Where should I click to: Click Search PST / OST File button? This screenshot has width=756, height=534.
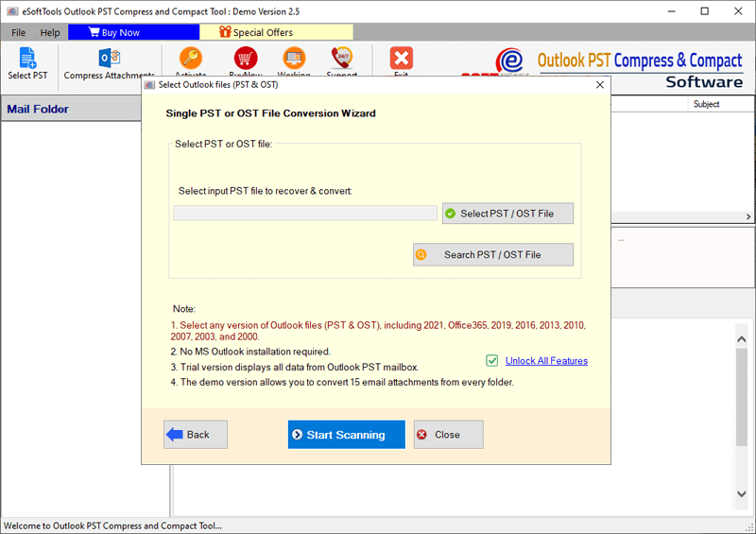pos(493,254)
